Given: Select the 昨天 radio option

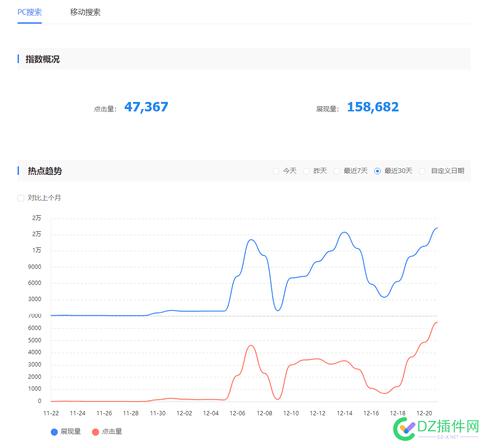Looking at the screenshot, I should (x=306, y=171).
